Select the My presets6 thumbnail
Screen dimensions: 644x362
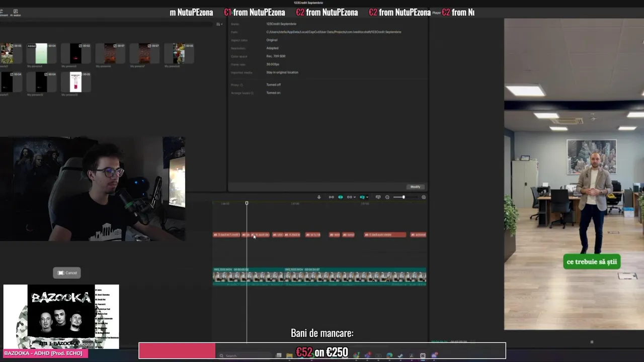pos(110,53)
